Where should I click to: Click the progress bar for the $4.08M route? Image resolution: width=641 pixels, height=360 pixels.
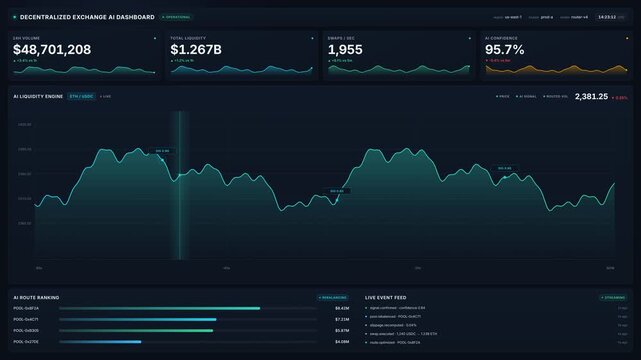(x=188, y=342)
